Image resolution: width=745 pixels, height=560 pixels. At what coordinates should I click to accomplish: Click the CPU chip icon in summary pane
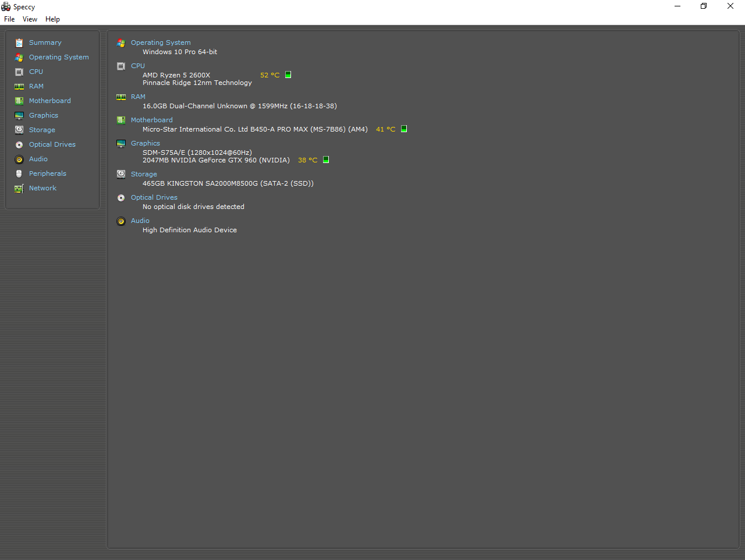121,66
